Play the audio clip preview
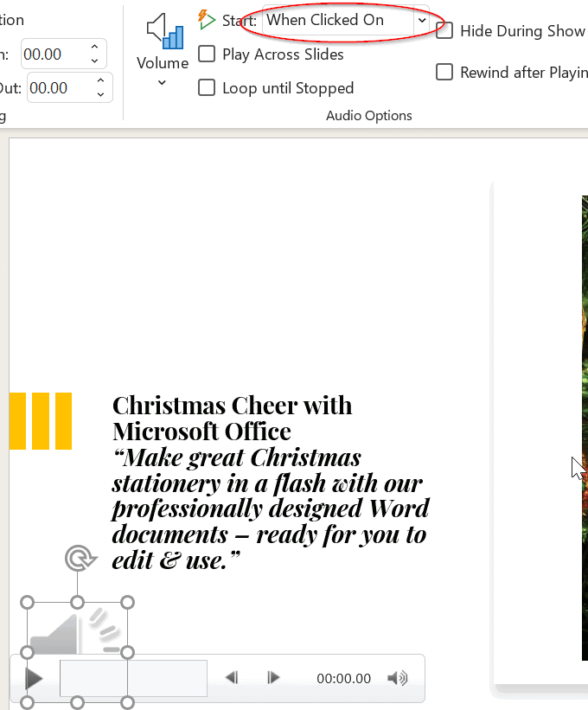The height and width of the screenshot is (710, 588). coord(34,679)
